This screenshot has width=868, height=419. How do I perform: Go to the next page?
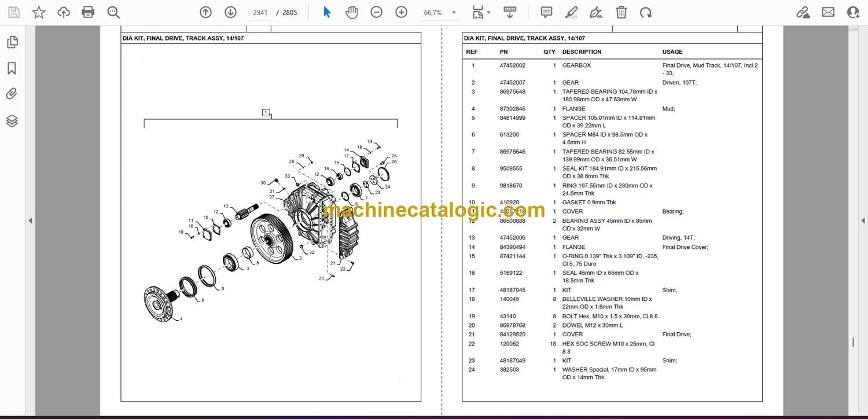(x=230, y=12)
